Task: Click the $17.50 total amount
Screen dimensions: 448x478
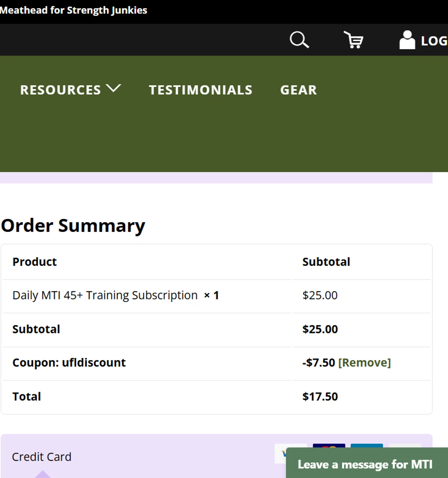Action: click(320, 396)
